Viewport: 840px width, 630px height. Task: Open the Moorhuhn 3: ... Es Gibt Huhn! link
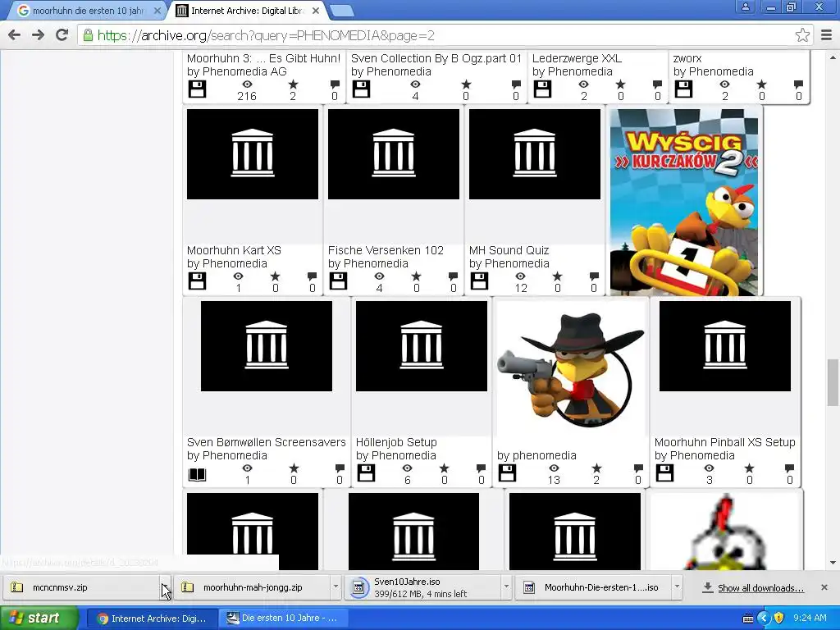click(x=263, y=58)
